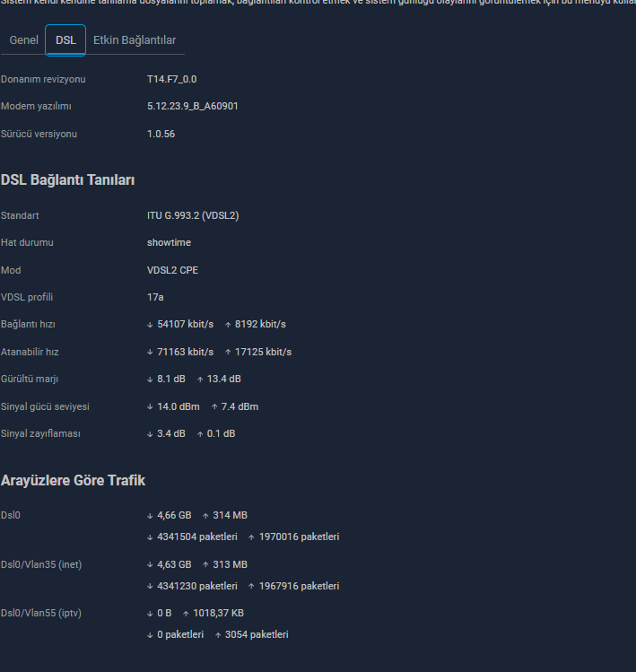Viewport: 636px width, 672px height.
Task: Select the DSL tab
Action: [65, 40]
